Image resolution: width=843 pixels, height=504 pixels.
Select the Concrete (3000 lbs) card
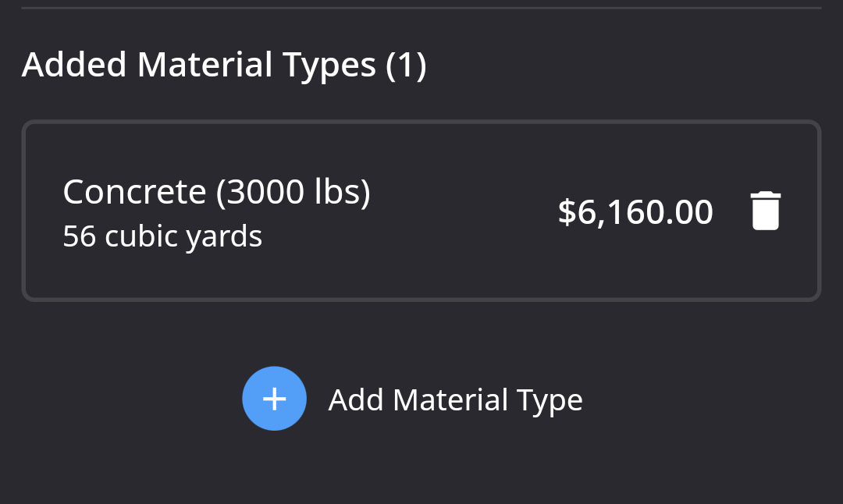click(421, 211)
